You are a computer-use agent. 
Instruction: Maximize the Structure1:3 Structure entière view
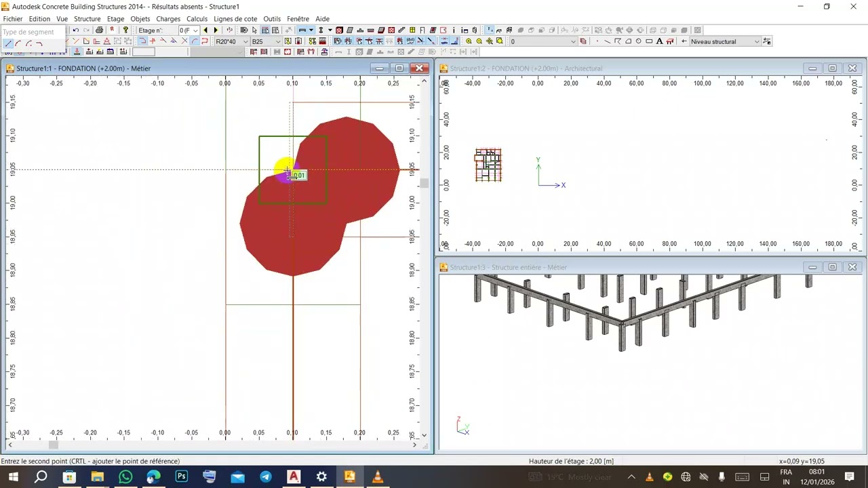coord(832,267)
